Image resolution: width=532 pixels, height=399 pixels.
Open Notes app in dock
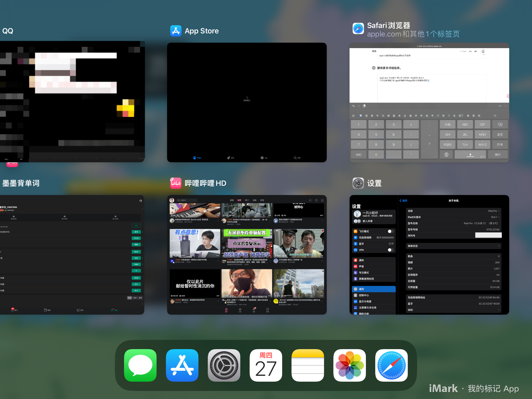pyautogui.click(x=308, y=365)
